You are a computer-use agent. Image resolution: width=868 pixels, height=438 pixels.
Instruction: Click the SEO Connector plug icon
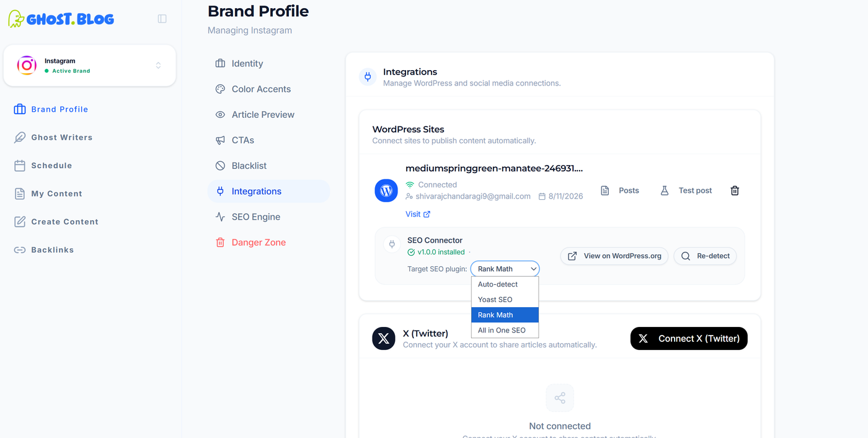pos(392,244)
